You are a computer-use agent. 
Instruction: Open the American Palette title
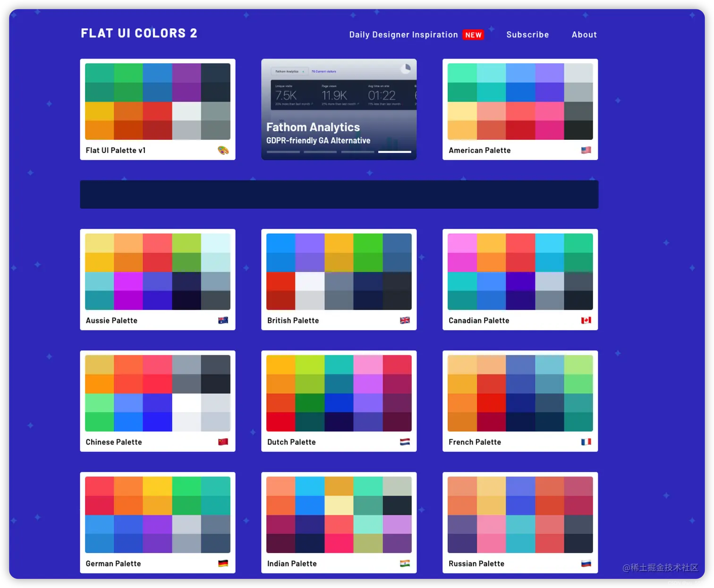pyautogui.click(x=479, y=150)
